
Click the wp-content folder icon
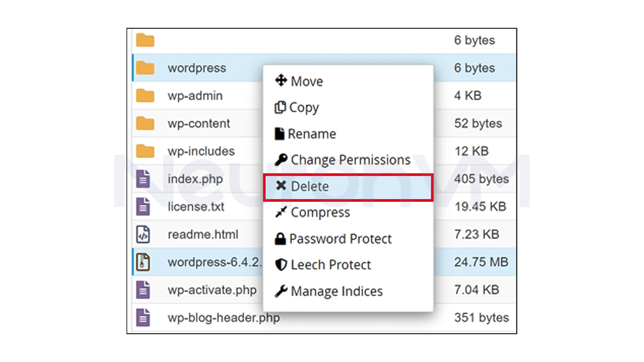point(145,123)
